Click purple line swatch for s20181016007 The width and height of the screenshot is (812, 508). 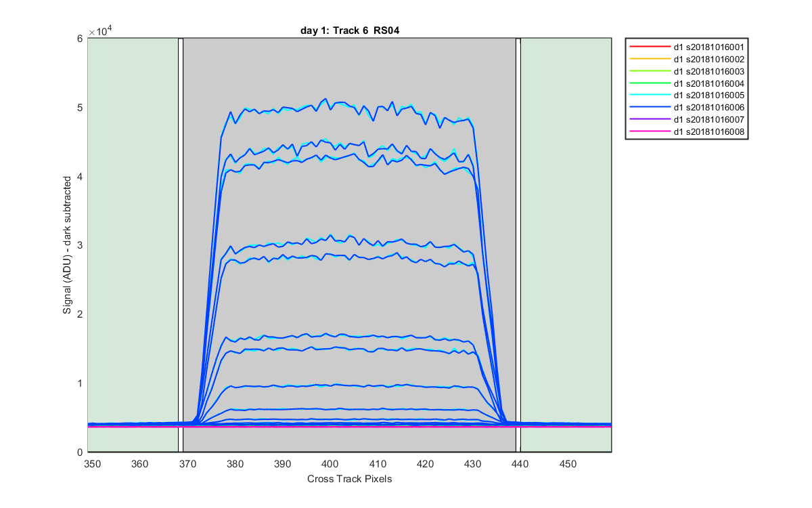[x=650, y=120]
